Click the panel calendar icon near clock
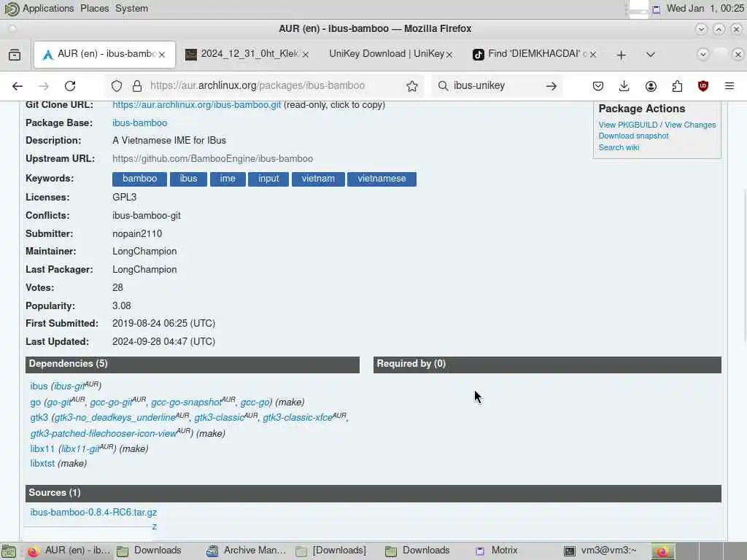This screenshot has width=747, height=560. [656, 9]
